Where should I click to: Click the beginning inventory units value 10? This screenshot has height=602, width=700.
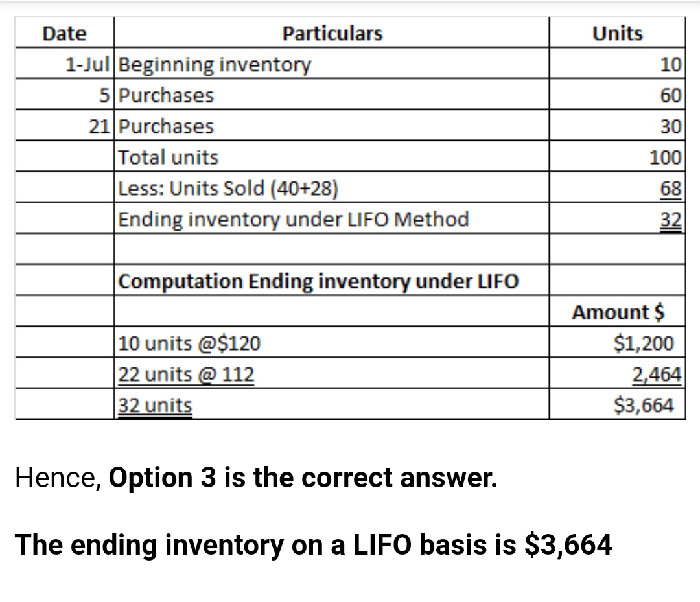coord(671,65)
